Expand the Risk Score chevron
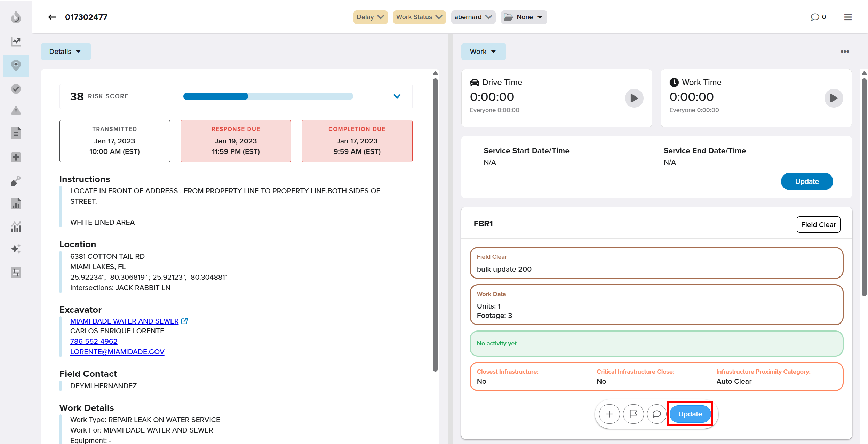Screen dimensions: 868x444 [x=397, y=96]
